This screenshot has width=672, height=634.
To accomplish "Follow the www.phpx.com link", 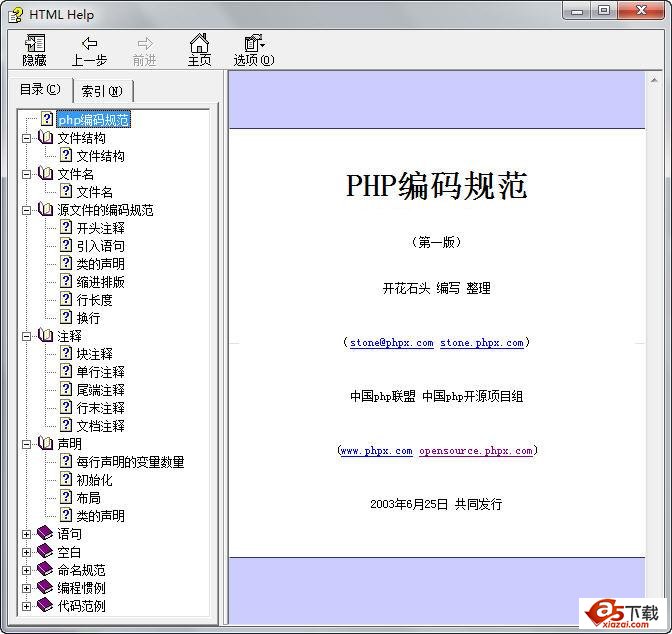I will coord(376,451).
